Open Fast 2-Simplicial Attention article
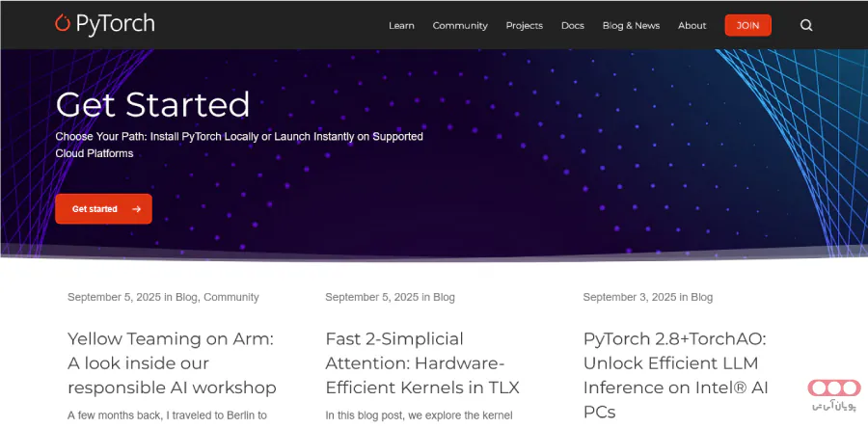Screen dimensions: 868x428 [422, 362]
